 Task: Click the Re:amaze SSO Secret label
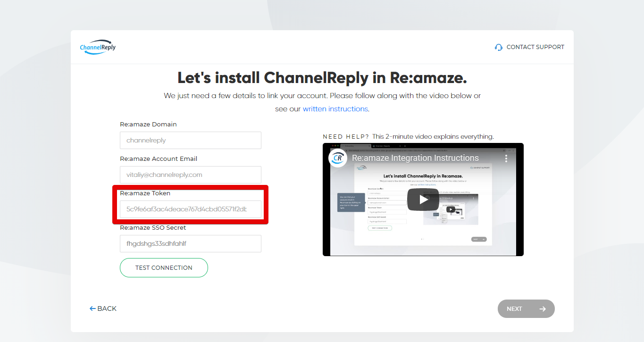[x=153, y=228]
